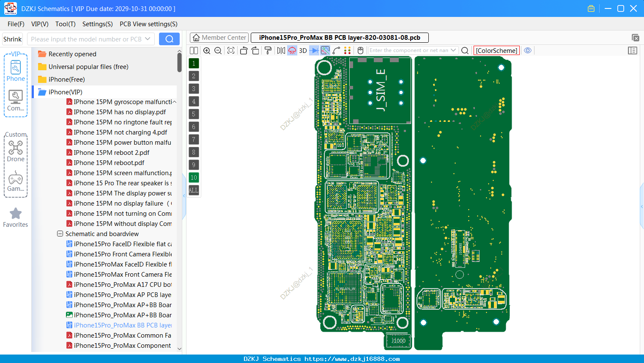Screen dimensions: 644x363
Task: Open IPhone 15PM not charging 4.pdf
Action: (x=121, y=132)
